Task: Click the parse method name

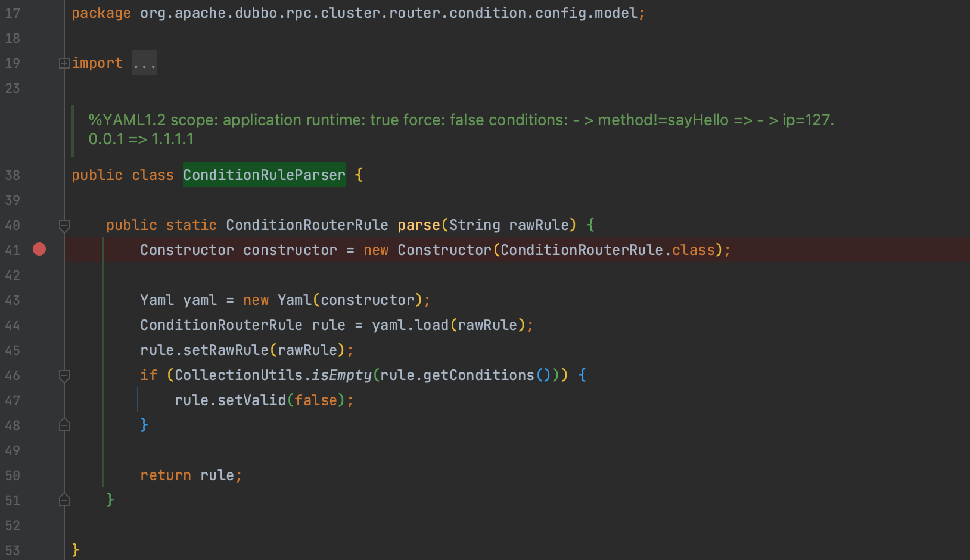Action: pos(419,225)
